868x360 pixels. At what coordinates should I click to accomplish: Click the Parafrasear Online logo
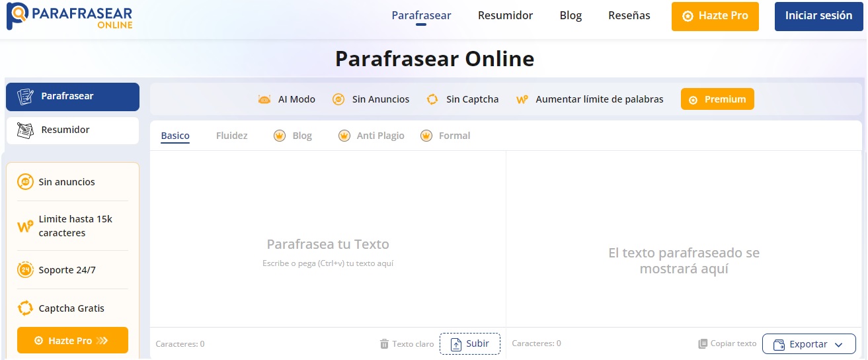pos(69,17)
